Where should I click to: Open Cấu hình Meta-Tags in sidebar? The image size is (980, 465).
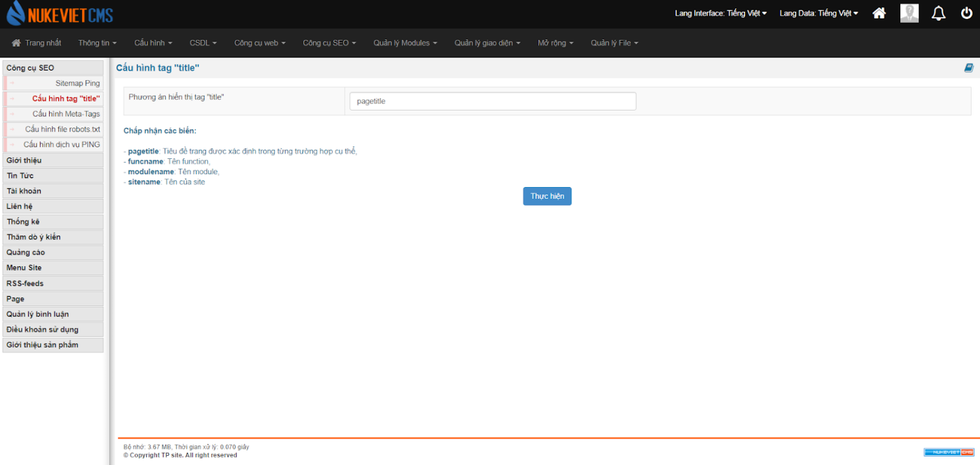pos(53,114)
